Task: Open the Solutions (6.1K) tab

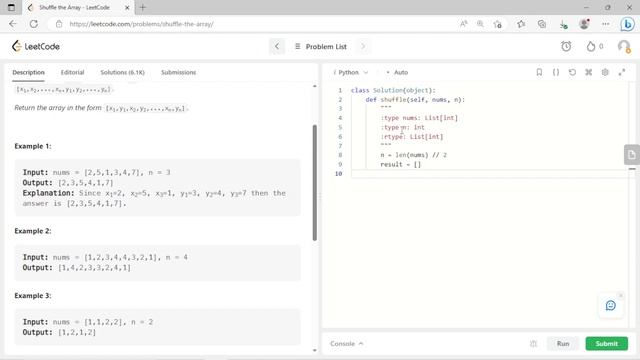Action: click(122, 72)
